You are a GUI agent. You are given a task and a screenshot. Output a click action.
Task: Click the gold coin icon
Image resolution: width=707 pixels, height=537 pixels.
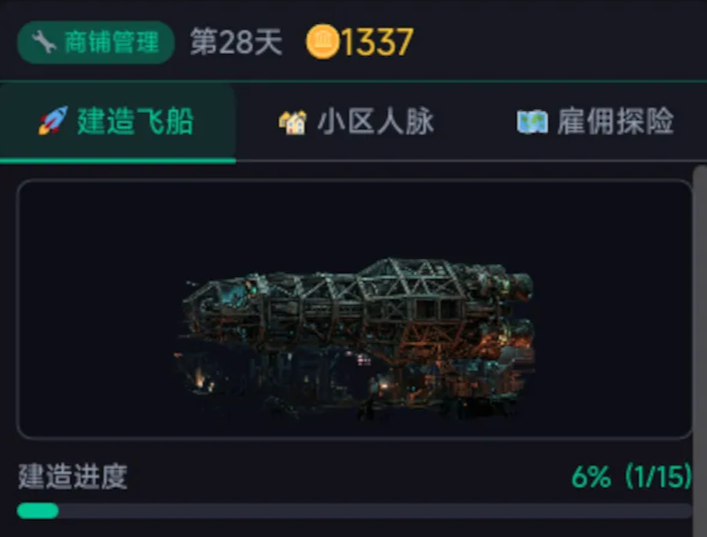(x=322, y=42)
